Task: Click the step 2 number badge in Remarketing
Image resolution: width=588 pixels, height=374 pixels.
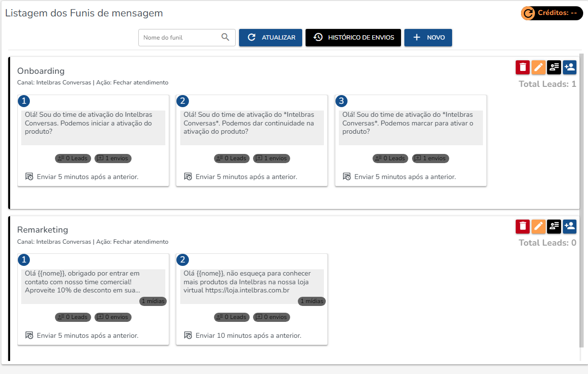Action: click(183, 260)
